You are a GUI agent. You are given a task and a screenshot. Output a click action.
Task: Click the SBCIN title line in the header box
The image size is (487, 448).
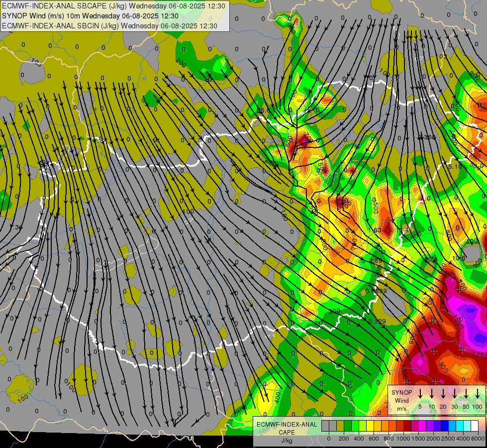(x=109, y=26)
